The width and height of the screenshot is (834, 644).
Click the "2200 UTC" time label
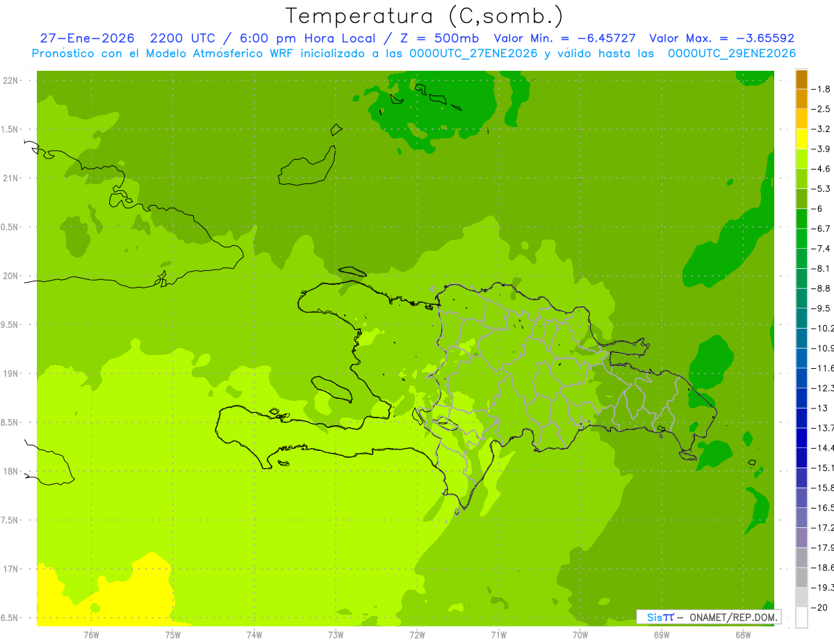(183, 38)
